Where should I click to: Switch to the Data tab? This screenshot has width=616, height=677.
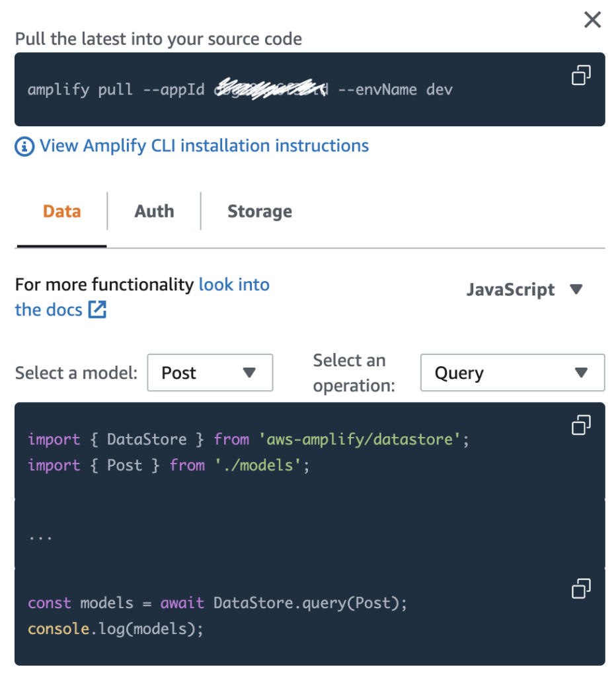click(61, 212)
